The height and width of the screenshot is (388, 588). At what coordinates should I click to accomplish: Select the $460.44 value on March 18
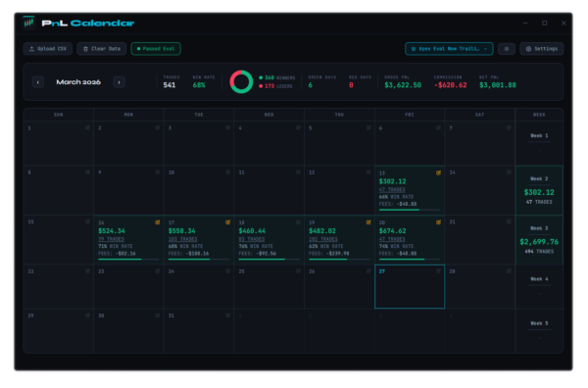[253, 231]
